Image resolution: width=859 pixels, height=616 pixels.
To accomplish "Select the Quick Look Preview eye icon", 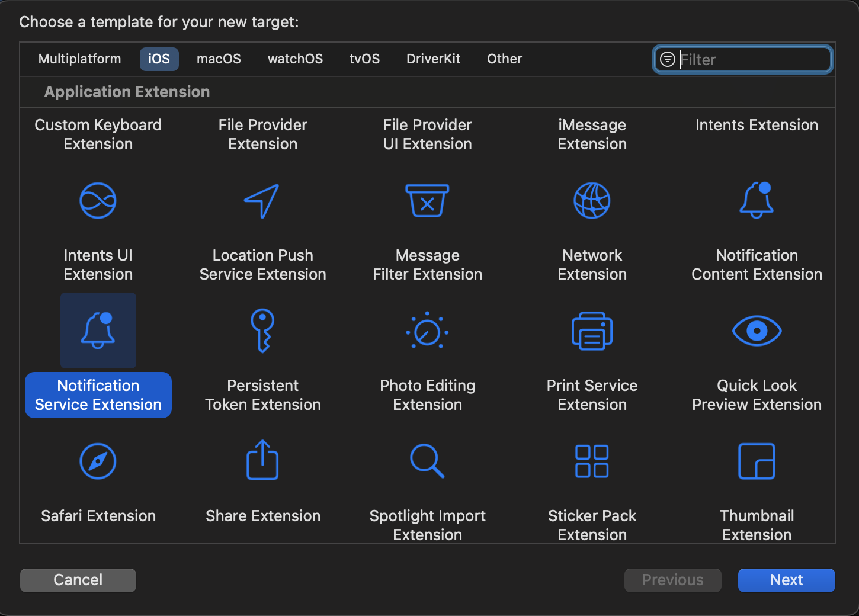I will coord(757,331).
